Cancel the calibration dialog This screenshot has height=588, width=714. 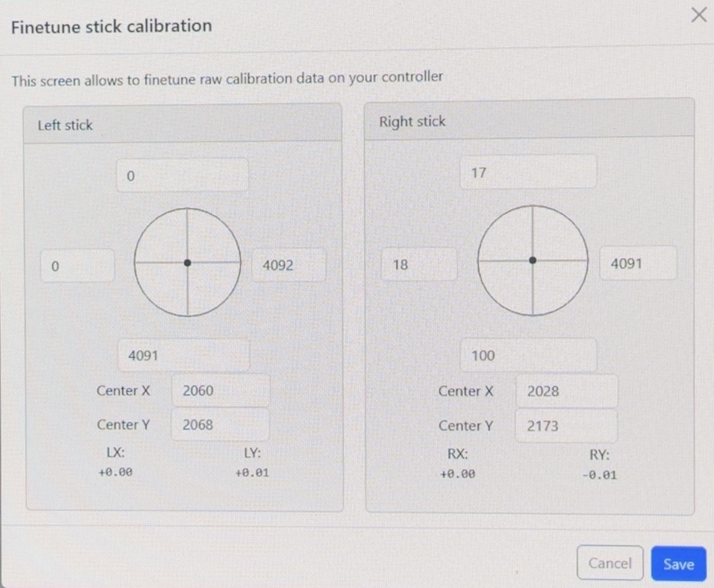(610, 563)
